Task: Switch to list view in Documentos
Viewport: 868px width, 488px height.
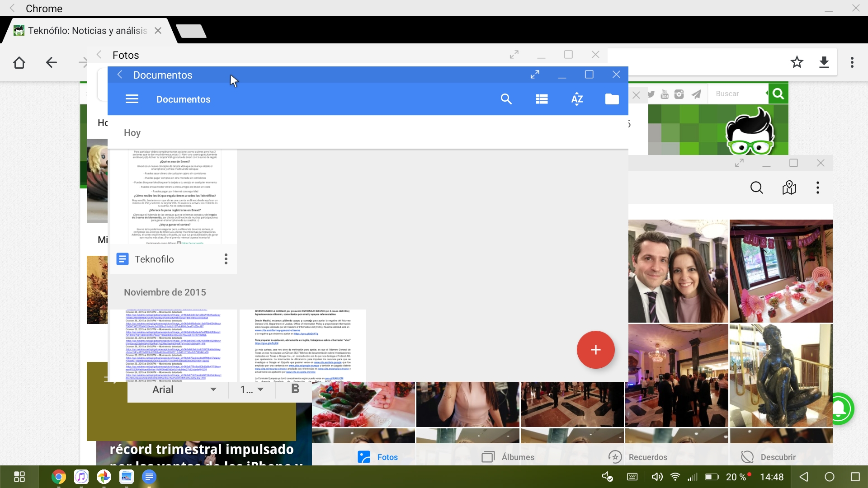Action: (x=542, y=99)
